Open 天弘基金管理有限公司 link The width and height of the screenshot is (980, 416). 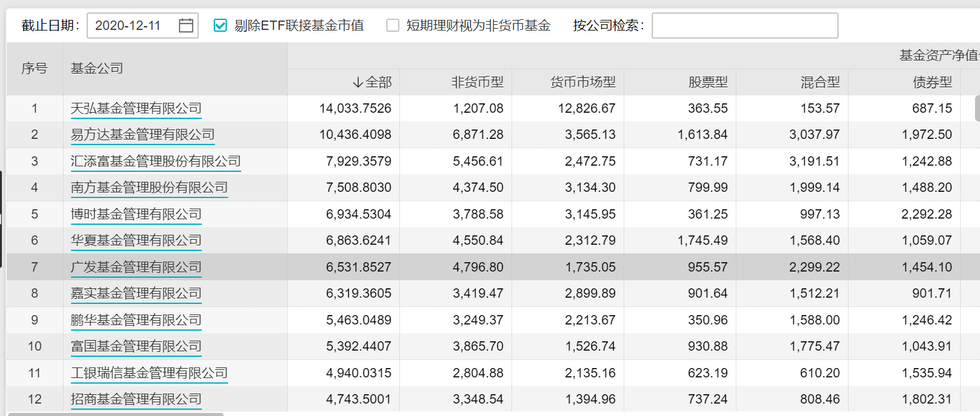coord(136,108)
